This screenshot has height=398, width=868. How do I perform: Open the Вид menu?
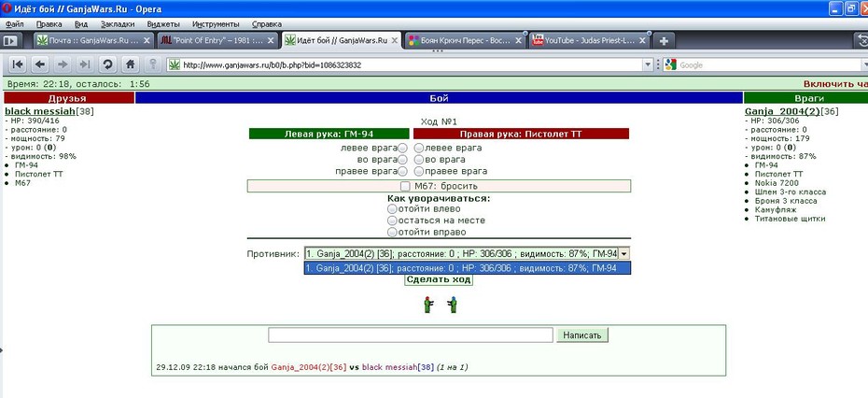coord(81,24)
